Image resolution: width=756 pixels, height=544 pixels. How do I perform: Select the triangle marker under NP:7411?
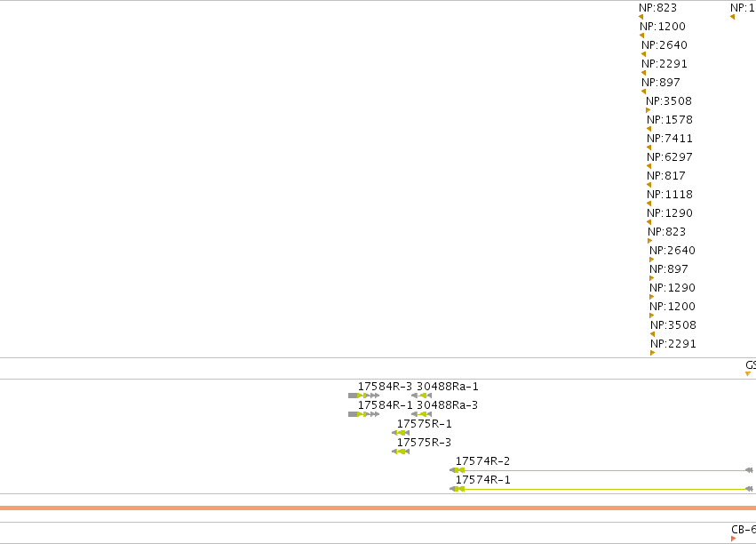[649, 148]
